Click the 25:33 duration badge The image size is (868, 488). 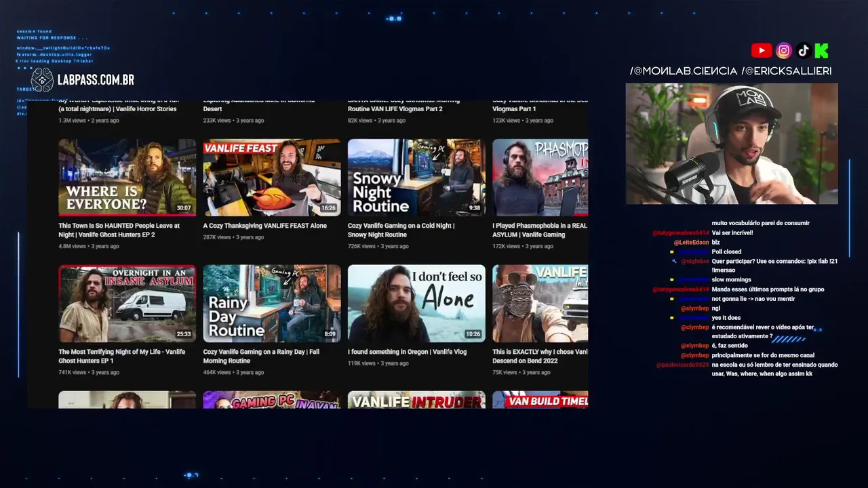(184, 334)
